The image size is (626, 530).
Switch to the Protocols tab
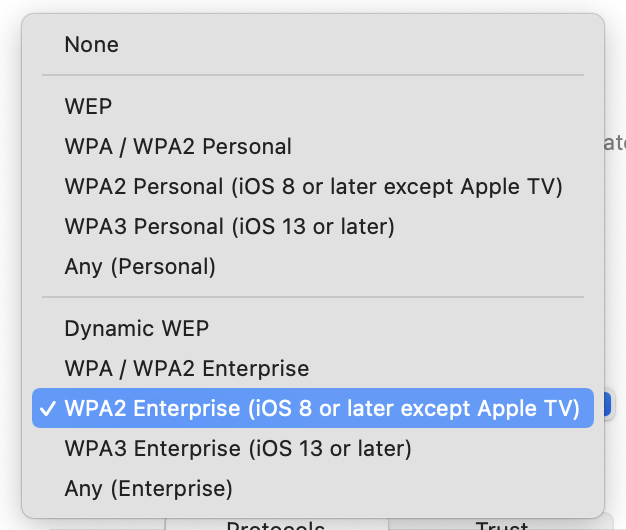point(275,526)
